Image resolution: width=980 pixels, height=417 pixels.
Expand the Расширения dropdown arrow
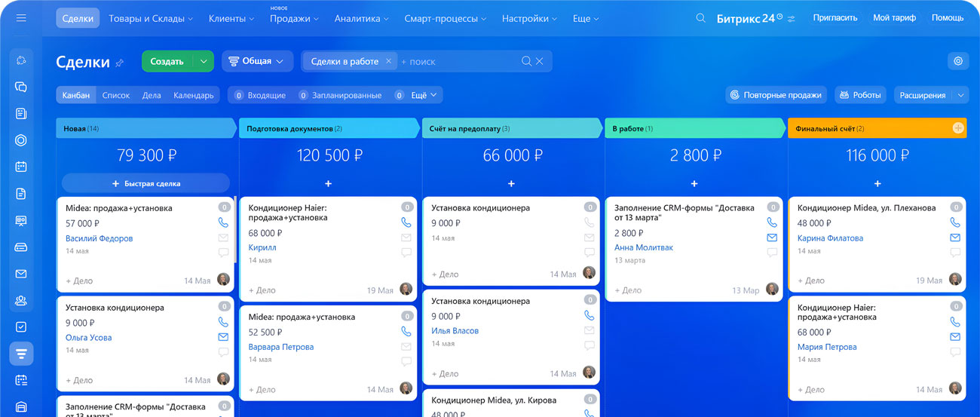pos(960,95)
